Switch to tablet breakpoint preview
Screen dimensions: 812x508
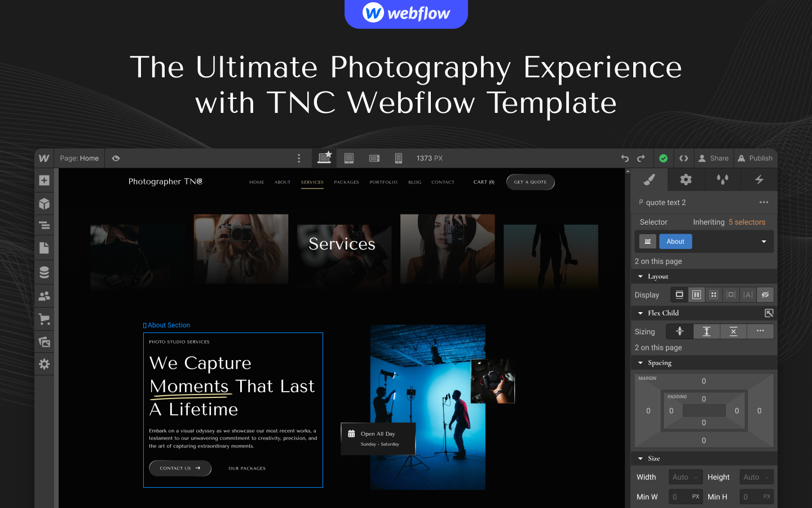(348, 158)
